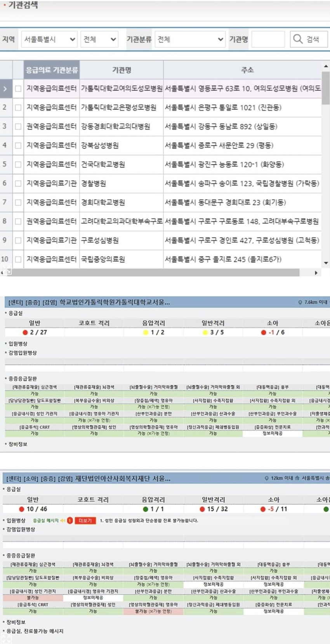Click the location pin icon beside 12km 이내

pyautogui.click(x=266, y=478)
